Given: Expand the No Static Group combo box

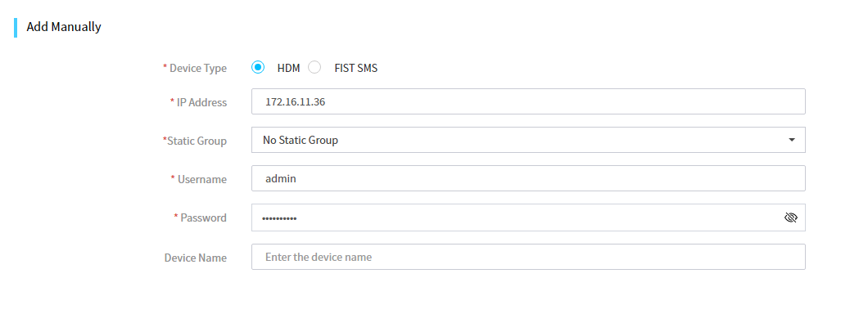Looking at the screenshot, I should tap(528, 141).
